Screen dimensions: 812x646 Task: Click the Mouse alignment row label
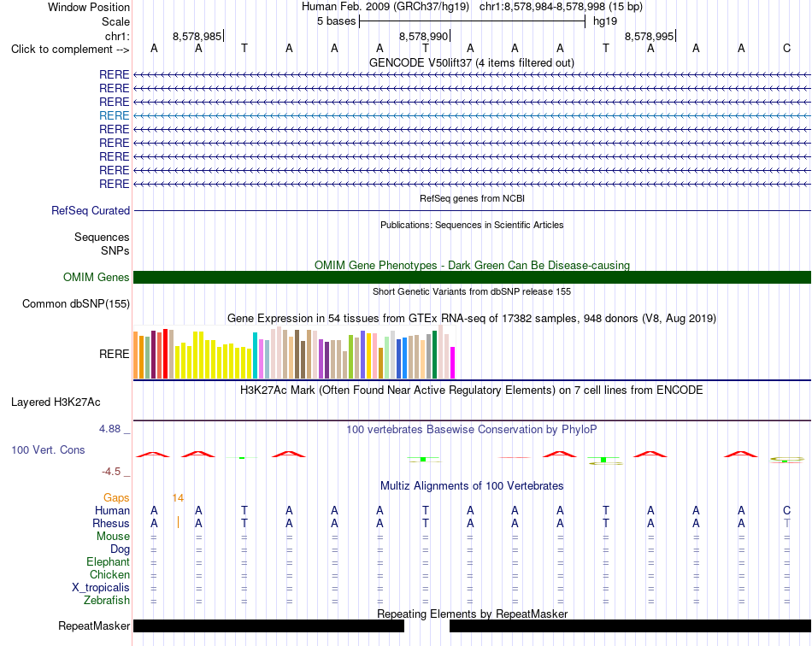point(113,537)
